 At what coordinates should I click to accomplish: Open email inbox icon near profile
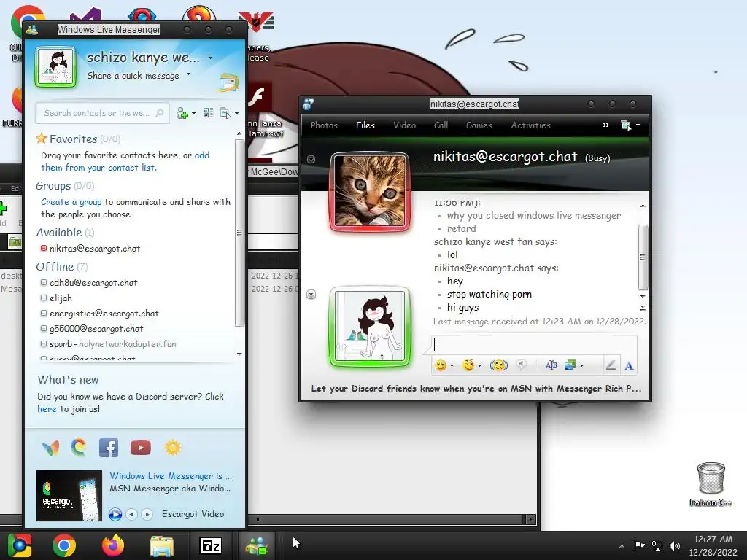pos(228,82)
